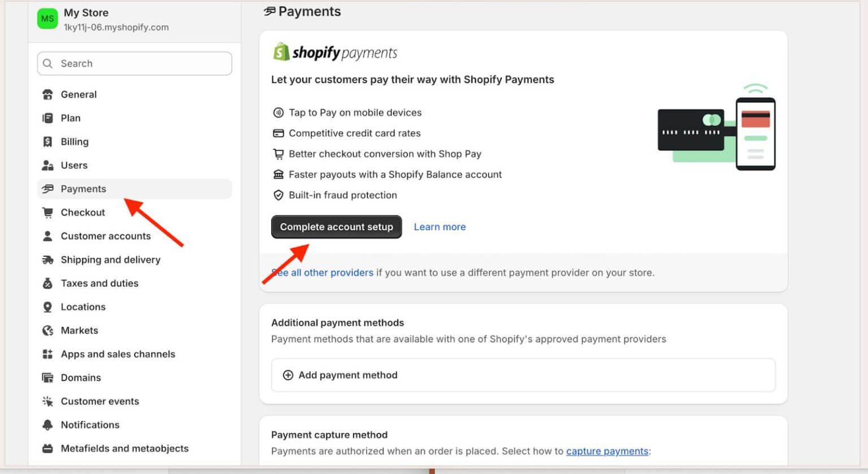The image size is (868, 474).
Task: Click inside the Search field
Action: pyautogui.click(x=134, y=63)
